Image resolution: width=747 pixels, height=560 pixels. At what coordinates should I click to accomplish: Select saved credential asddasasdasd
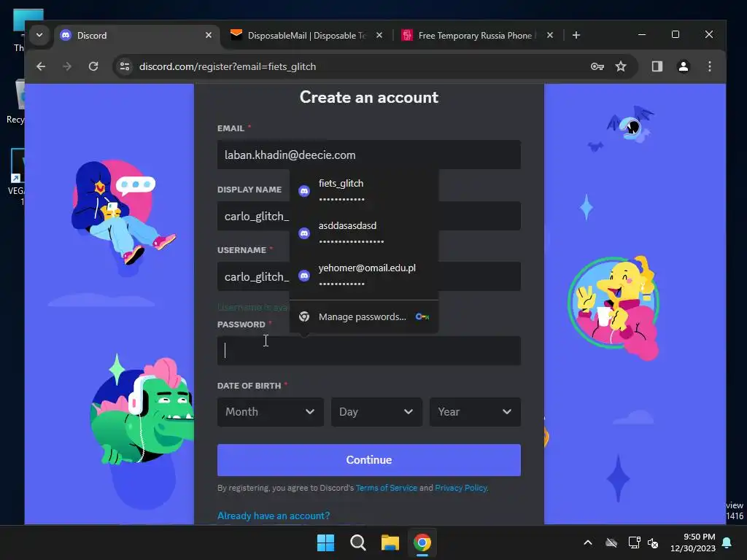[x=364, y=233]
